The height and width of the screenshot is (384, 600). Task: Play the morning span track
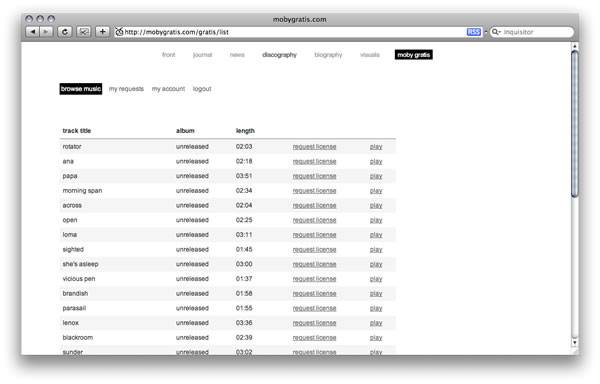tap(376, 190)
